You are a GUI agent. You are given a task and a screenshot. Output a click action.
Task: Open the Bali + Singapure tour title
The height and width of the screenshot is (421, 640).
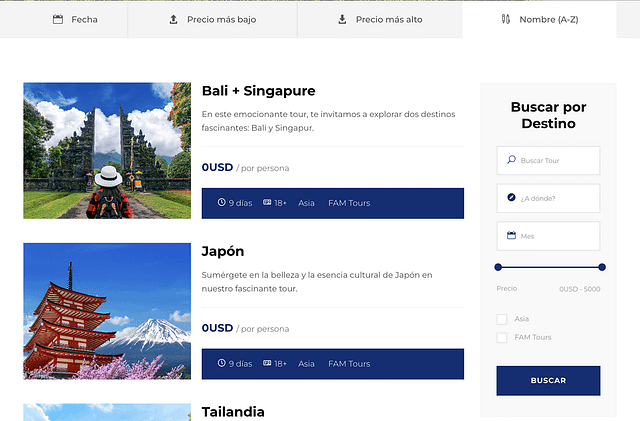pos(258,91)
